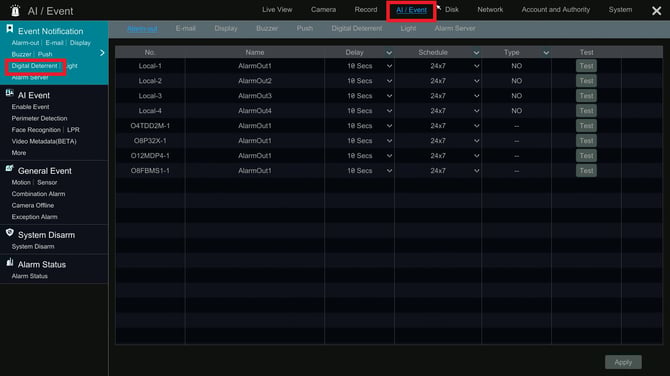Click the AI Event section icon
The width and height of the screenshot is (670, 376).
[9, 93]
